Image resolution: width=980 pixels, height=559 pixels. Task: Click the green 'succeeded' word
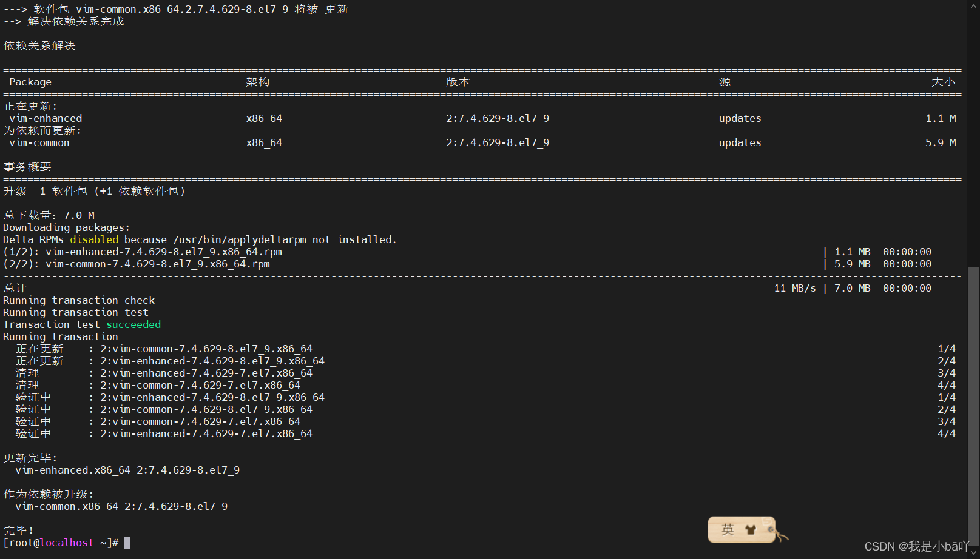pyautogui.click(x=133, y=324)
